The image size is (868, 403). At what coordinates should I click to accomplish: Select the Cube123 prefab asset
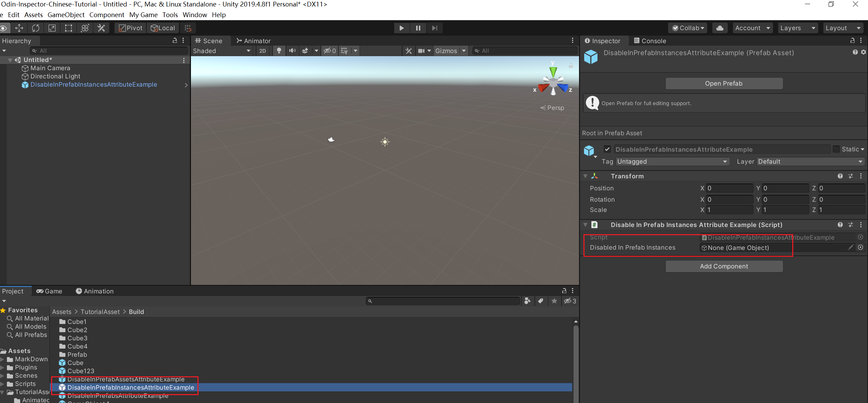click(x=76, y=371)
